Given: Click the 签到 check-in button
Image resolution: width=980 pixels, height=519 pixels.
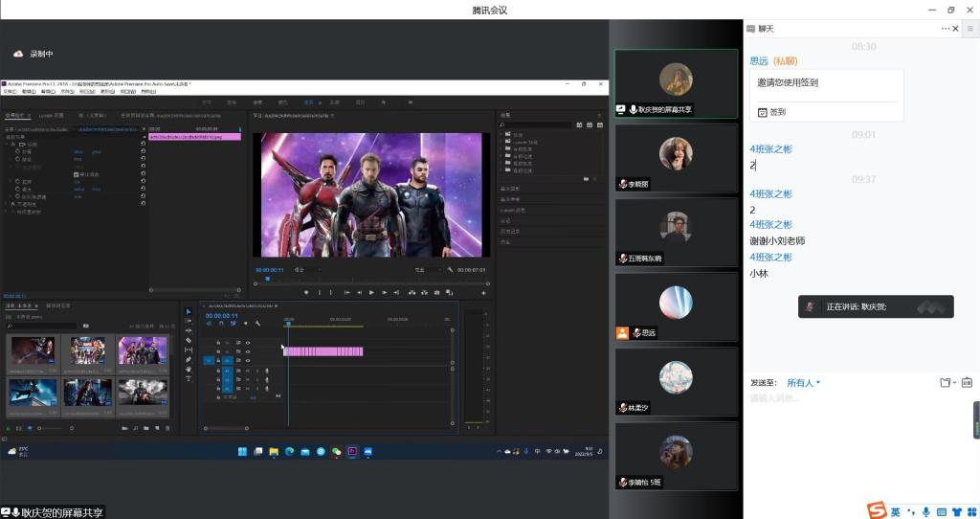Looking at the screenshot, I should point(772,112).
